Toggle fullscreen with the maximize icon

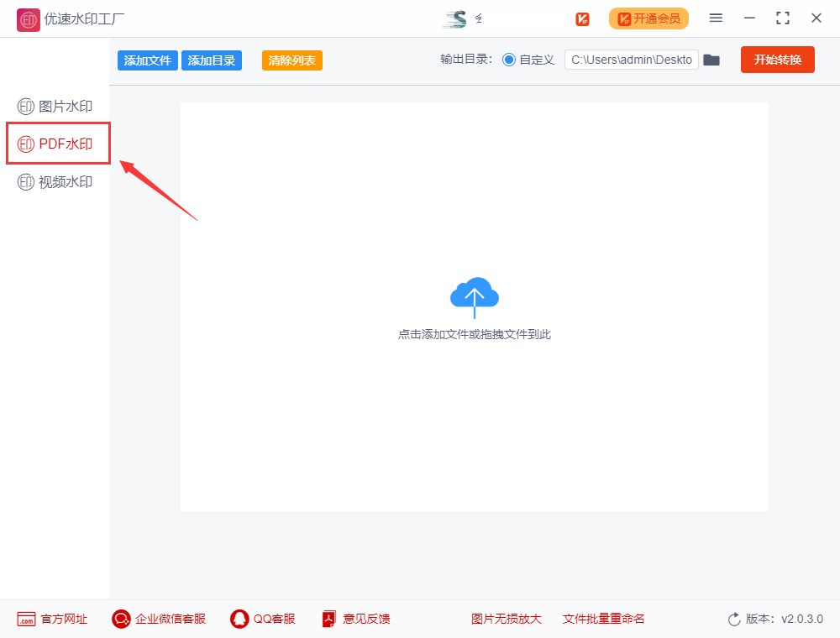[x=783, y=18]
